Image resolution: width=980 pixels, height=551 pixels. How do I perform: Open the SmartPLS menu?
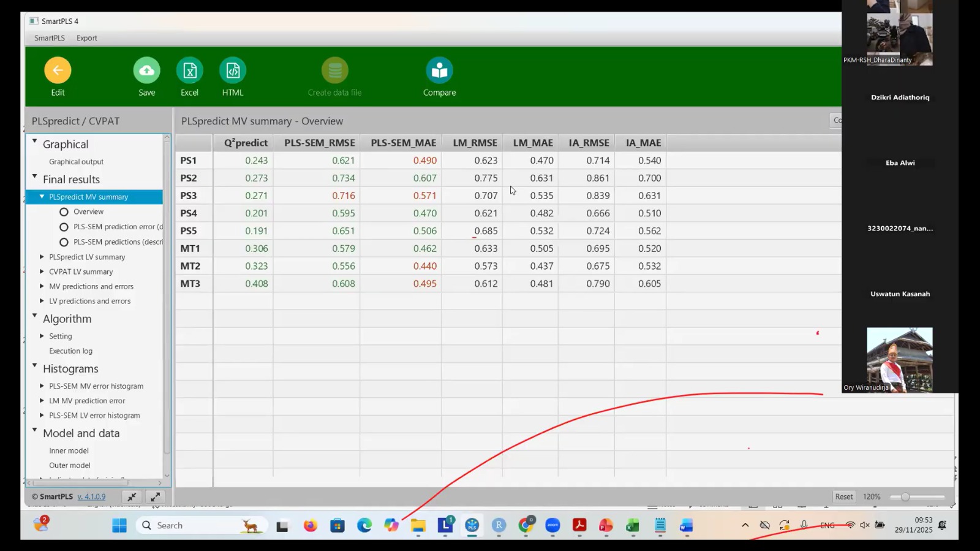click(50, 38)
